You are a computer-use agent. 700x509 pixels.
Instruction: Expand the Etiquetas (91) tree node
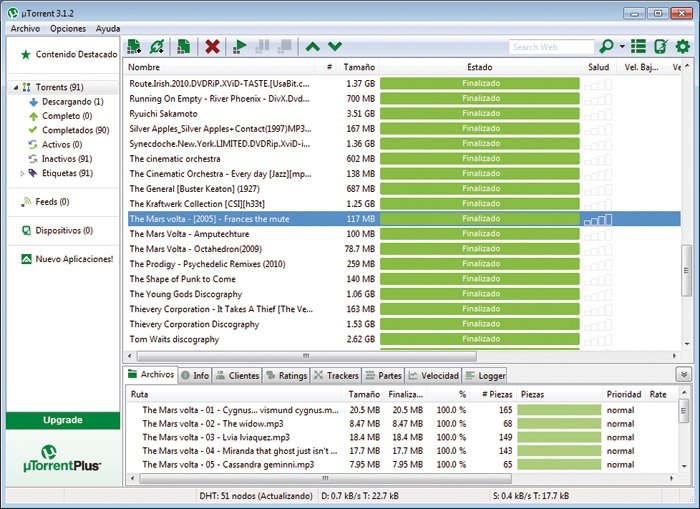coord(22,173)
